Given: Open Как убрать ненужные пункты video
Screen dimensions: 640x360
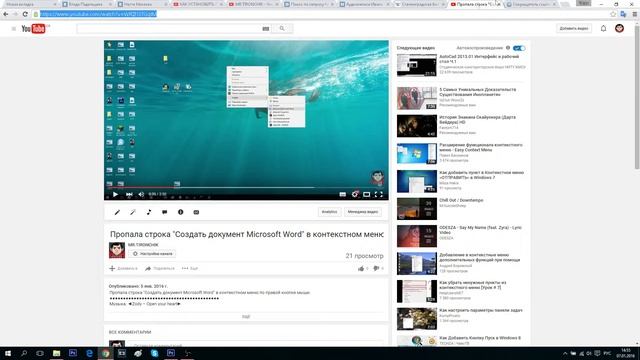Looking at the screenshot, I should coord(473,285).
